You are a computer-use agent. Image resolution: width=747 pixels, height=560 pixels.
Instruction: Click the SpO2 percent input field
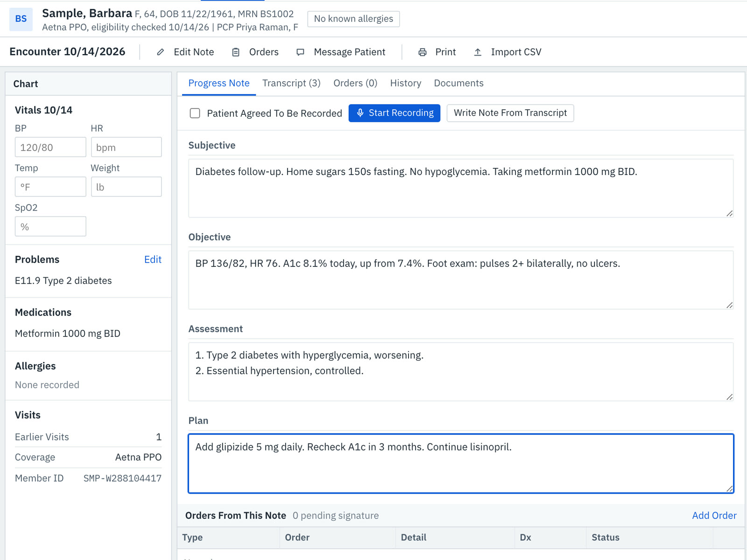tap(50, 227)
